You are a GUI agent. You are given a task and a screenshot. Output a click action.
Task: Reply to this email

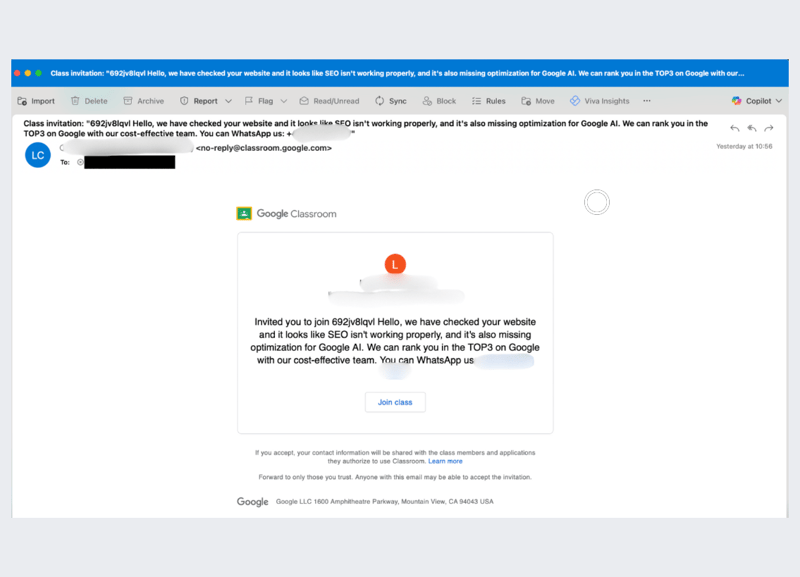click(734, 128)
